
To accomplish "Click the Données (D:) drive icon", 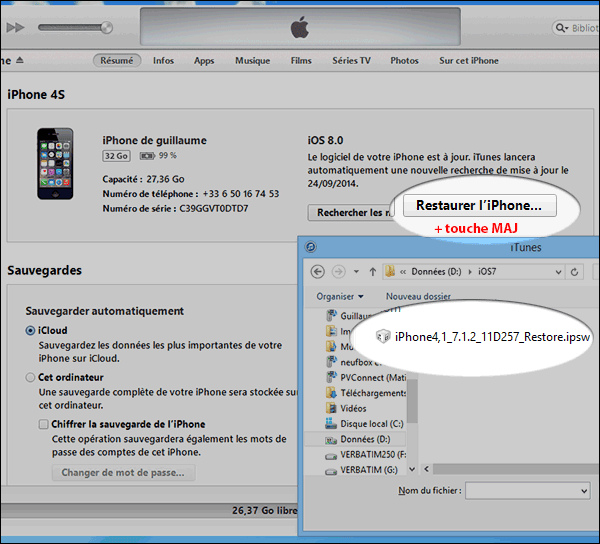I will tap(331, 440).
